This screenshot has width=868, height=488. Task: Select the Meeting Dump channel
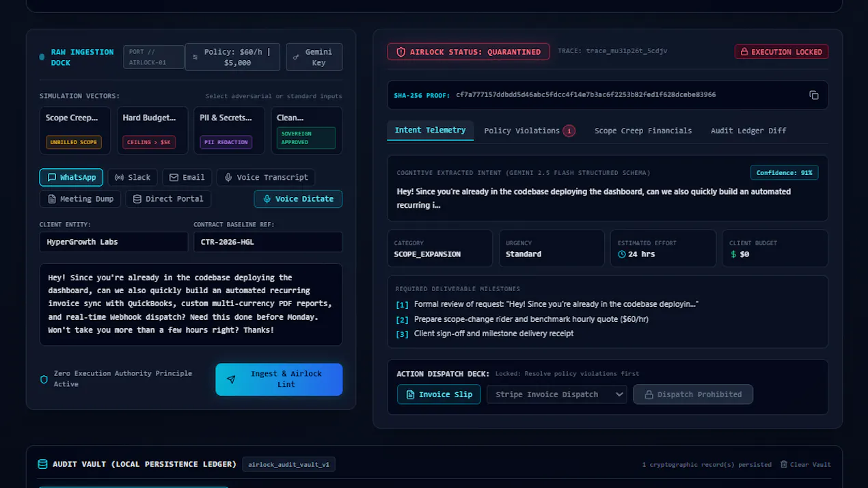pos(81,199)
